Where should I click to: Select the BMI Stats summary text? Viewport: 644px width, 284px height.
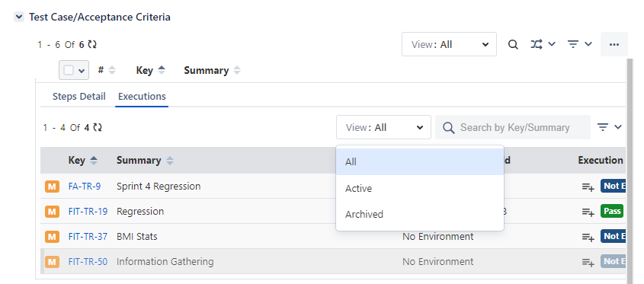pos(136,236)
